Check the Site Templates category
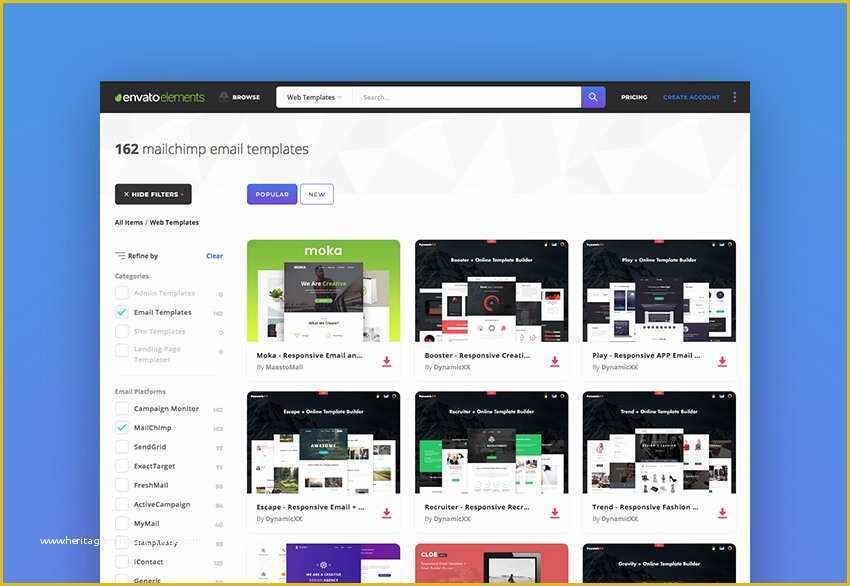850x586 pixels. (122, 331)
